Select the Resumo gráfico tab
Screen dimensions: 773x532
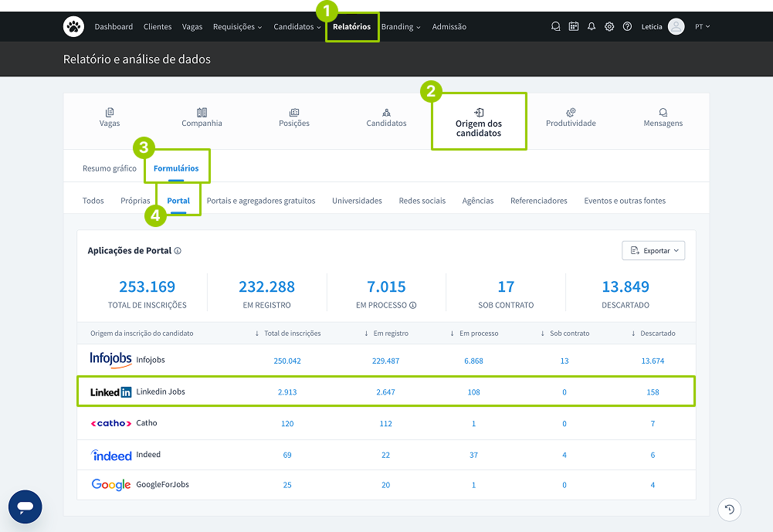110,168
